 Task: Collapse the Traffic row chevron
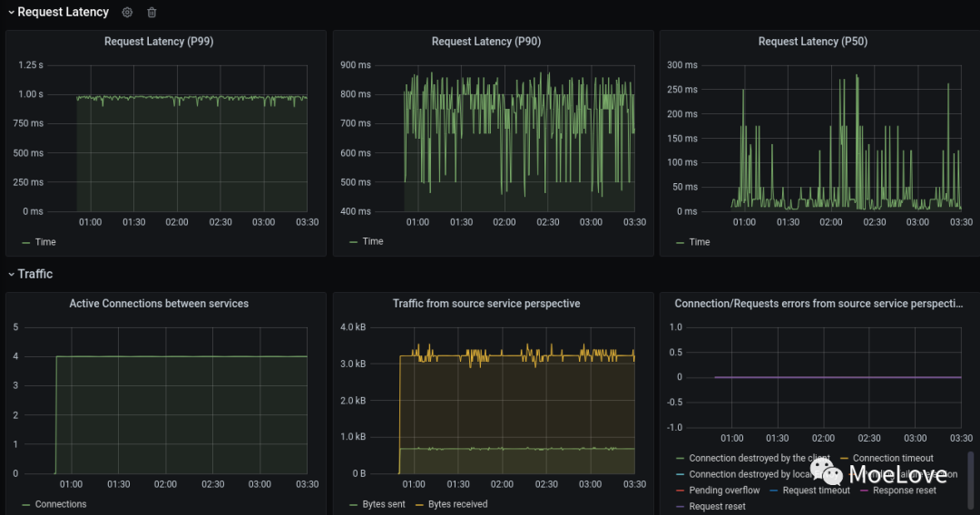pyautogui.click(x=11, y=274)
